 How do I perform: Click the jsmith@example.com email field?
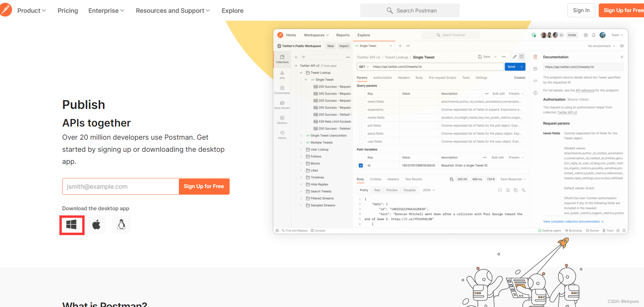(121, 186)
